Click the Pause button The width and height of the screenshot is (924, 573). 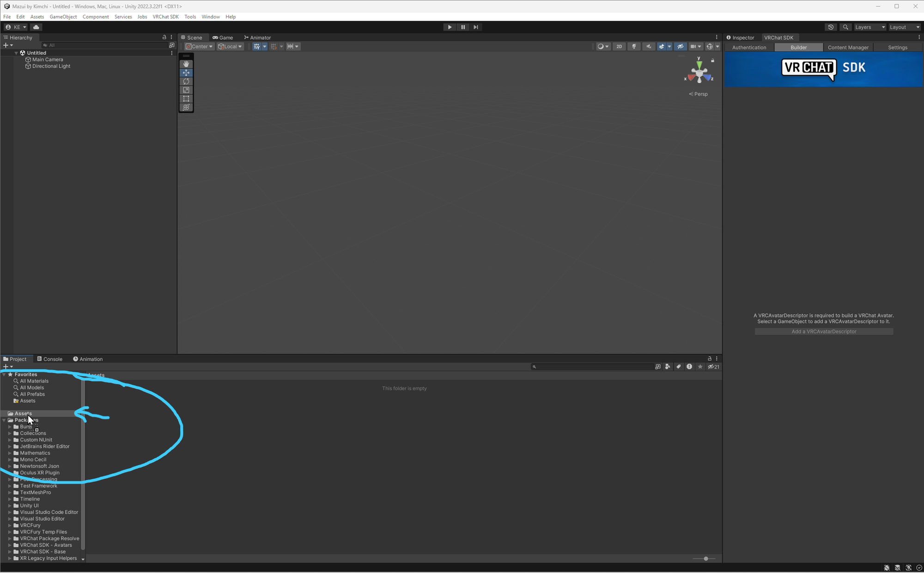[x=463, y=27]
